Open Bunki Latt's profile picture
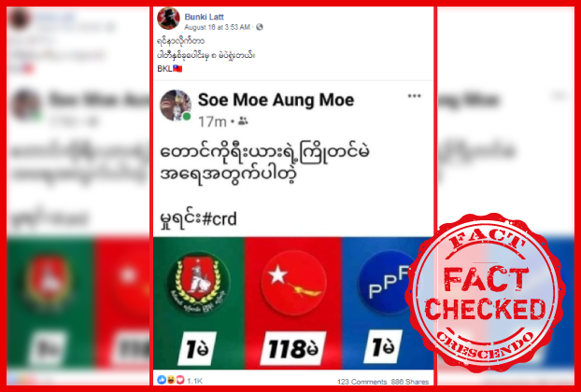 point(168,18)
